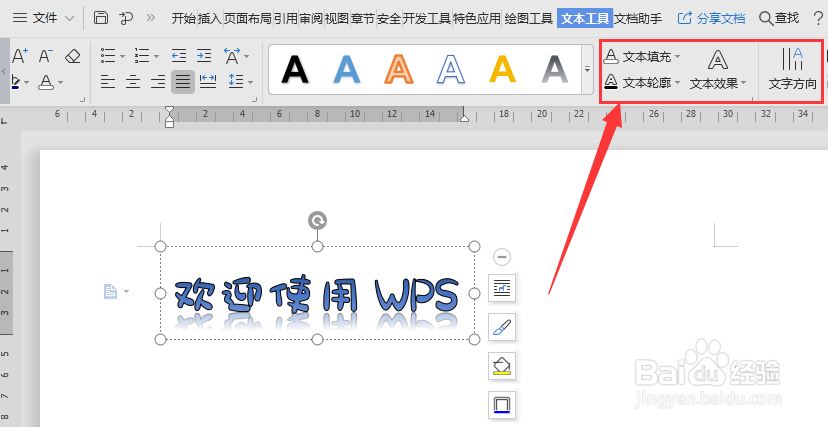The height and width of the screenshot is (427, 828).
Task: Open line spacing icon
Action: click(x=236, y=81)
